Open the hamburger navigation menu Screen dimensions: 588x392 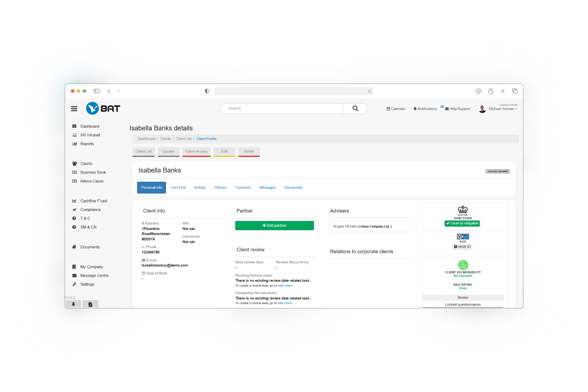click(x=74, y=109)
